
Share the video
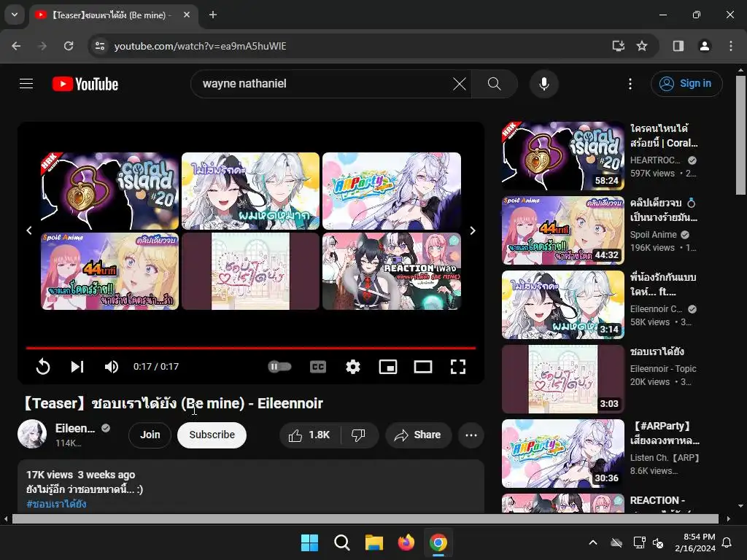[418, 435]
